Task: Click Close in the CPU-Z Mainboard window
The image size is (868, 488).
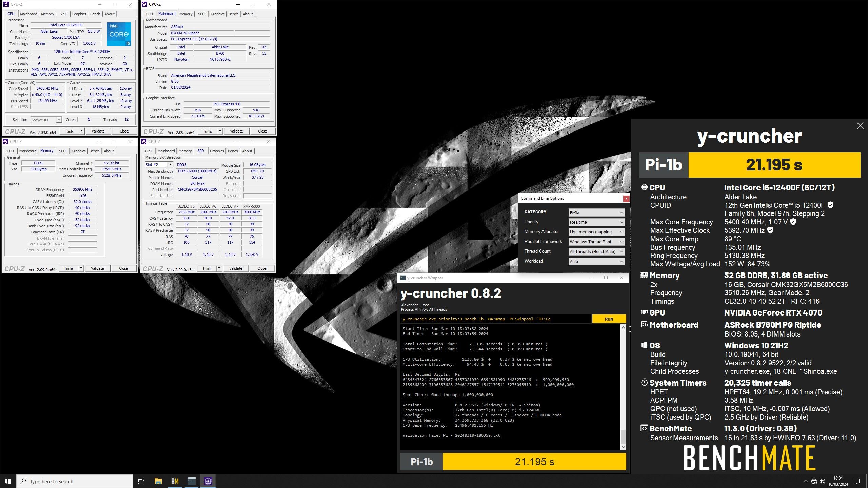Action: (262, 131)
